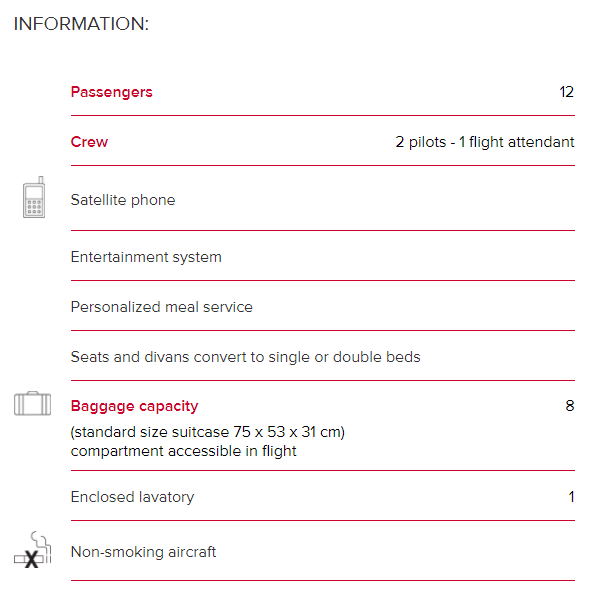This screenshot has height=590, width=595.
Task: Click the Enclosed lavatory entry
Action: tap(132, 497)
